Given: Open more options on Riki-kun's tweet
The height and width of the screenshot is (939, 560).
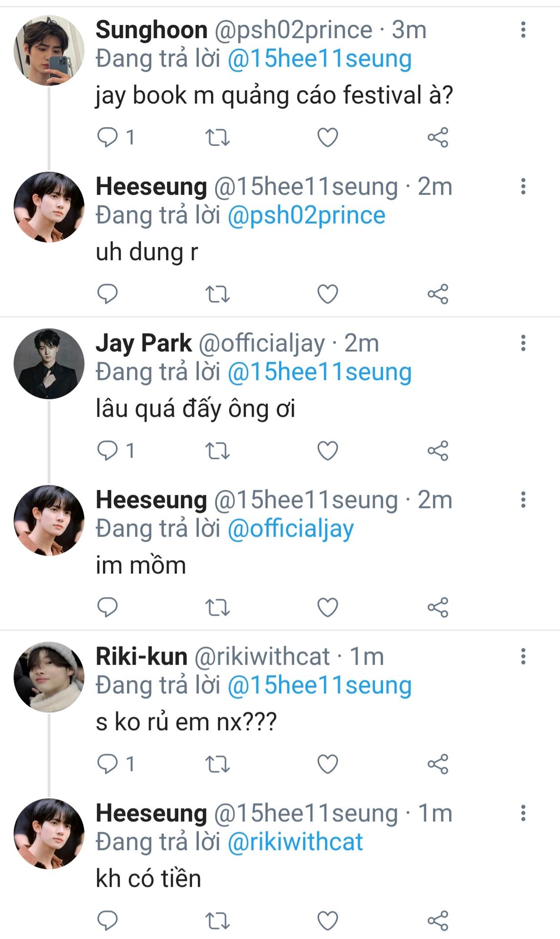Looking at the screenshot, I should pos(523,656).
